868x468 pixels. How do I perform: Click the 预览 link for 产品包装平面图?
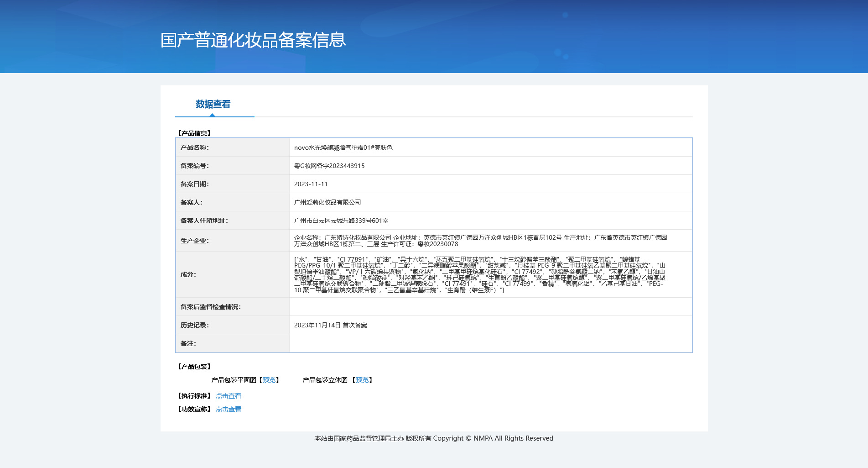pos(269,380)
